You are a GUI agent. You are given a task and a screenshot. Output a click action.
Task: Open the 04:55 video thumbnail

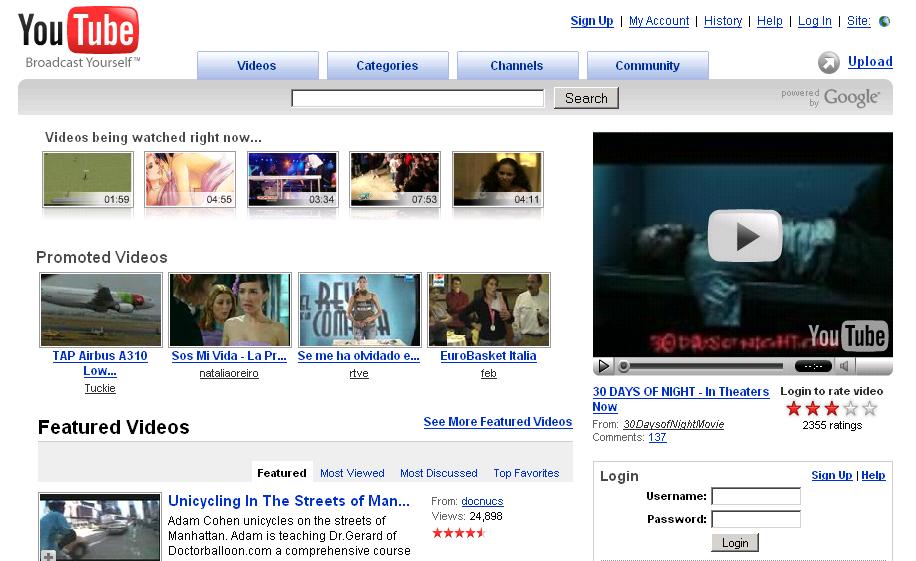[x=190, y=179]
